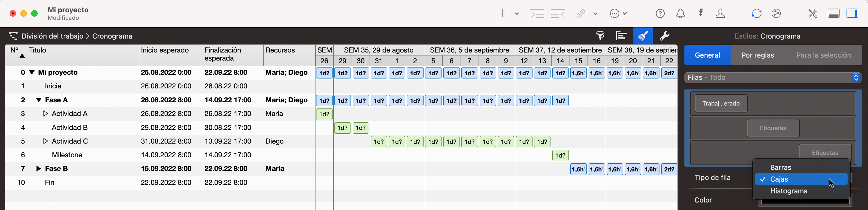This screenshot has width=868, height=210.
Task: Toggle the right sidebar panel
Action: [x=852, y=13]
